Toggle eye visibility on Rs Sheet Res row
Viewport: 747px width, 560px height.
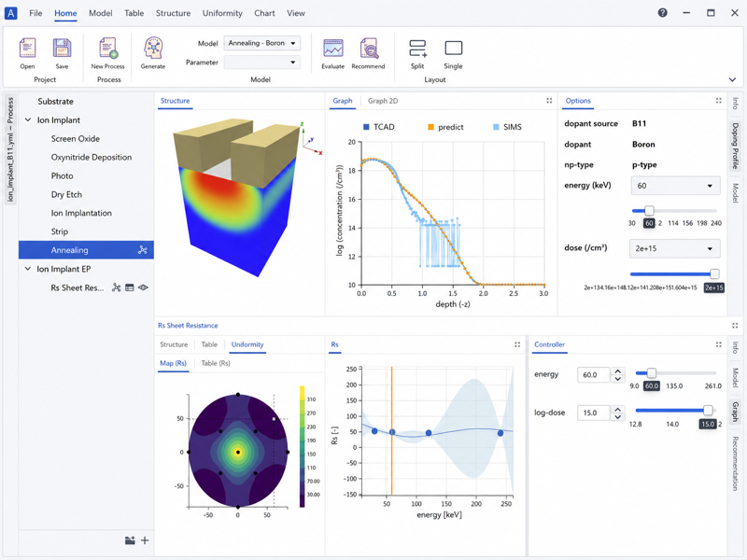click(x=143, y=287)
